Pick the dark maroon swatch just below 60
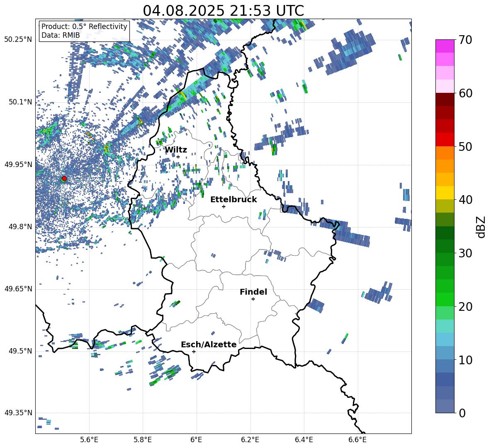This screenshot has width=491, height=448. click(445, 99)
